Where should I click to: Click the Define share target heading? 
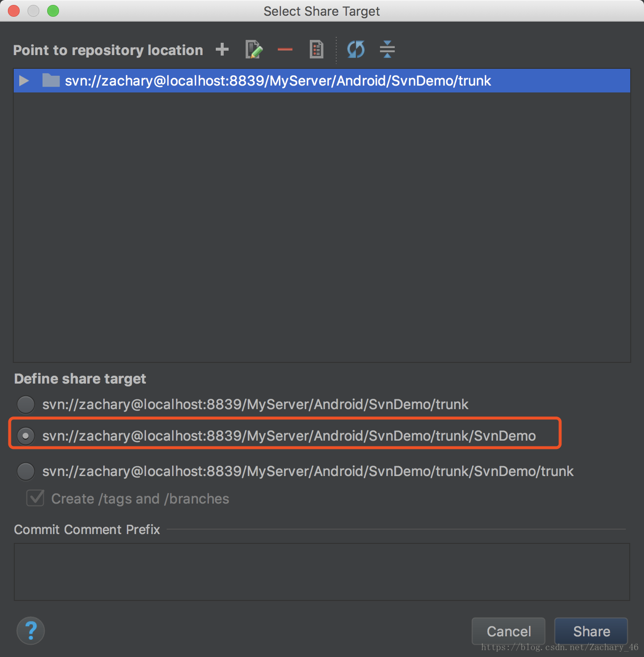click(x=80, y=379)
